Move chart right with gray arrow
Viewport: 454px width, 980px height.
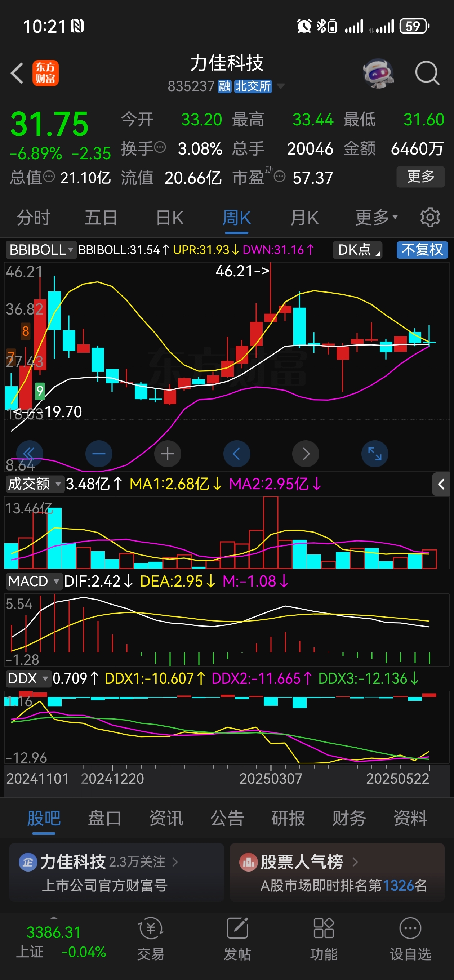click(306, 454)
